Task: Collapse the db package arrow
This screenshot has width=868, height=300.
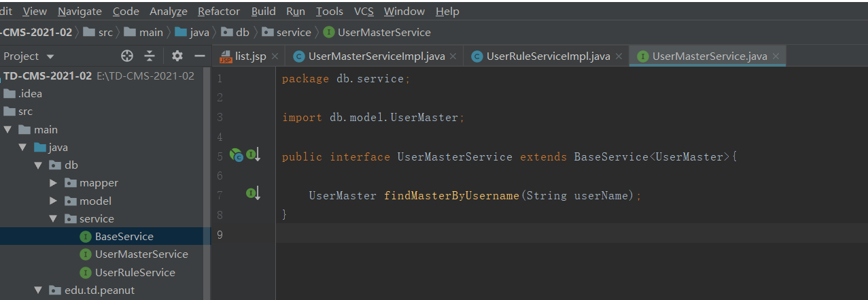Action: coord(38,165)
